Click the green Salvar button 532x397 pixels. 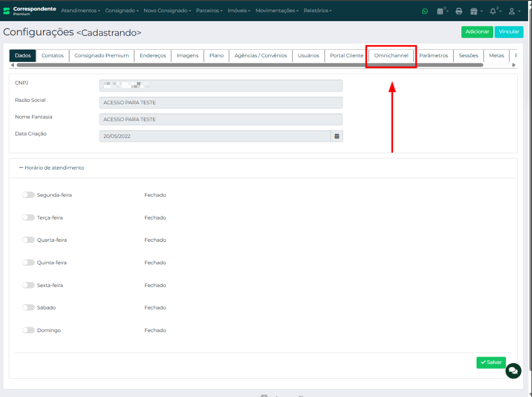pyautogui.click(x=491, y=362)
